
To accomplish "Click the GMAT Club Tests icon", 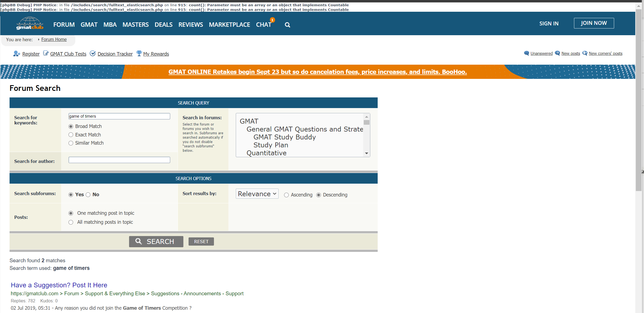I will (x=46, y=54).
